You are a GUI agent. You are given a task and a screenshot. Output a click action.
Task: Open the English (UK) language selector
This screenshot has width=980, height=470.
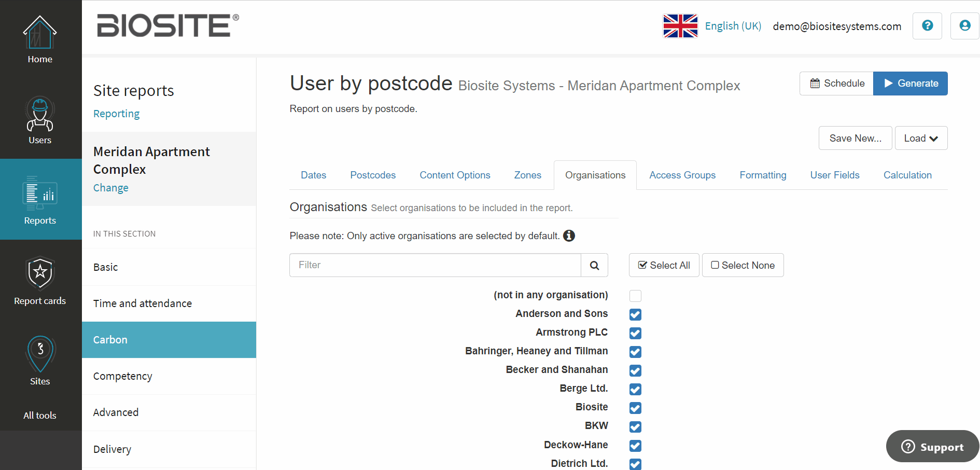733,26
